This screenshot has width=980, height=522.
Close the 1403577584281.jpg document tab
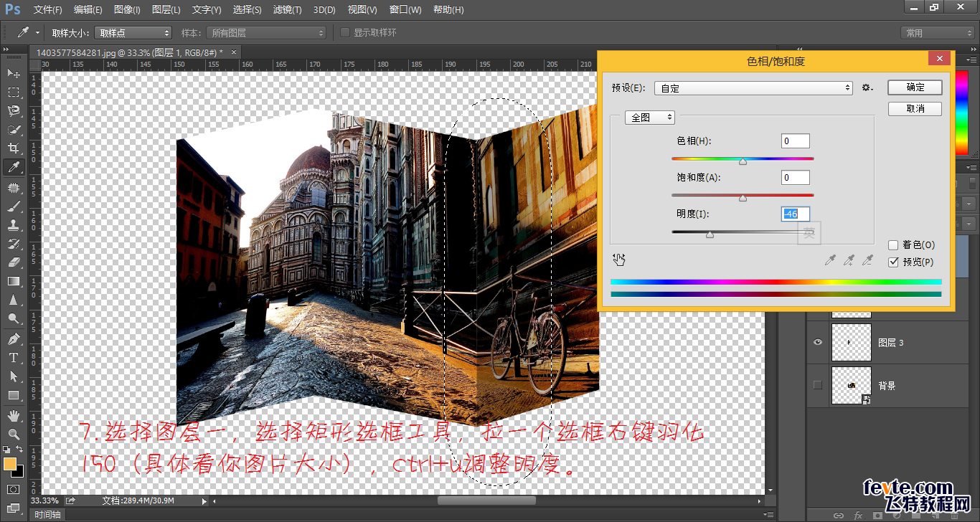pyautogui.click(x=234, y=52)
